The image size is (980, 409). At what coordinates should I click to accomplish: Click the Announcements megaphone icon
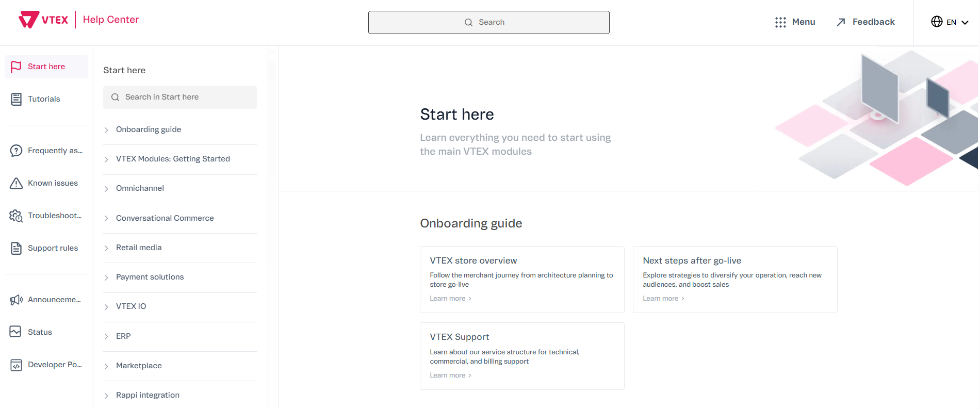tap(16, 300)
